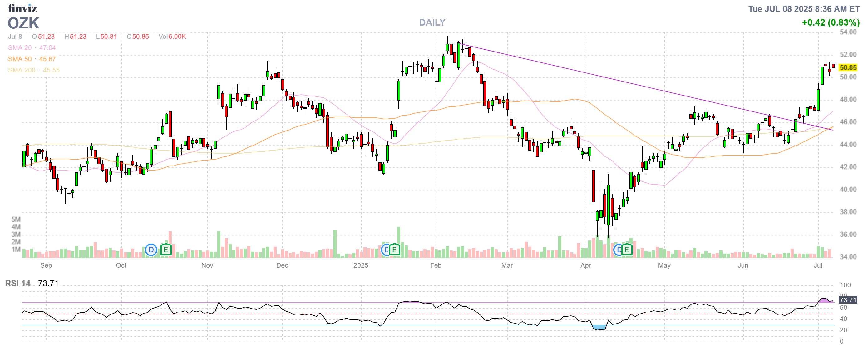Click the Vol 6.00K readout

[172, 36]
